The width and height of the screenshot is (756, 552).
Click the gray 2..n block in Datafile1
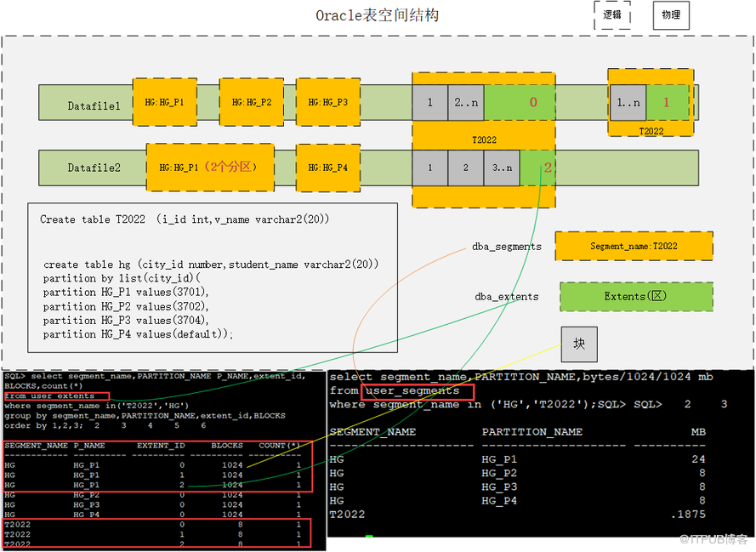pyautogui.click(x=466, y=102)
